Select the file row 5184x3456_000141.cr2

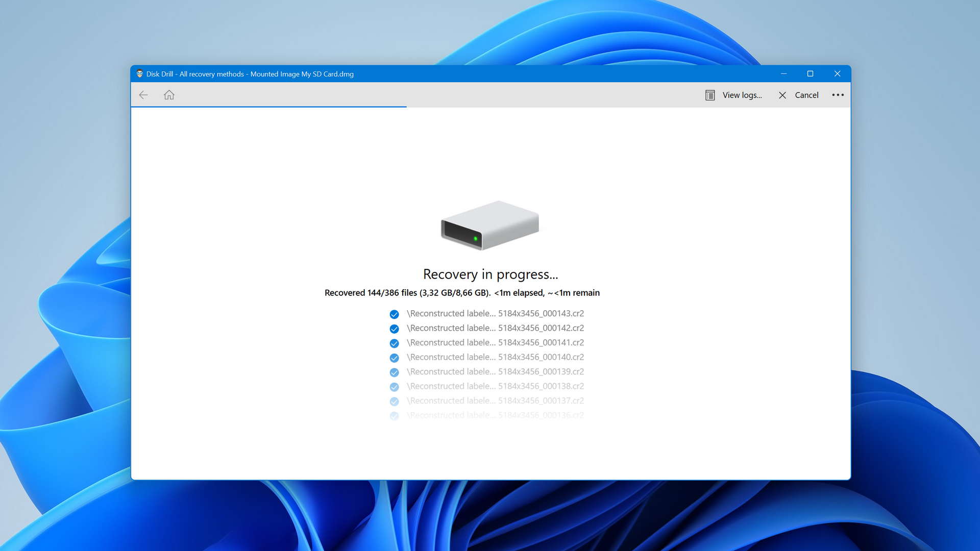click(487, 343)
